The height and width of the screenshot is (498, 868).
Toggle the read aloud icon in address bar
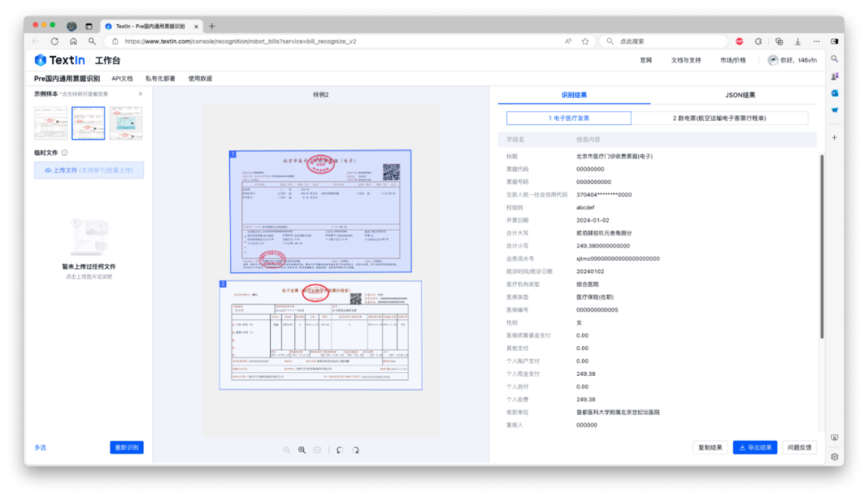click(x=568, y=42)
